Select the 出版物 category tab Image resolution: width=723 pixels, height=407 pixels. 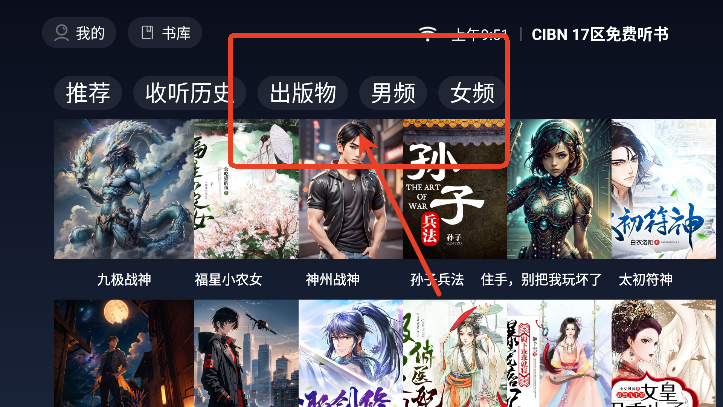pyautogui.click(x=303, y=93)
